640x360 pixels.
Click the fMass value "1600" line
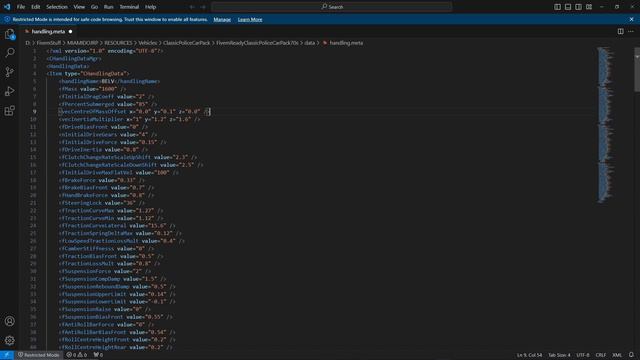point(92,89)
